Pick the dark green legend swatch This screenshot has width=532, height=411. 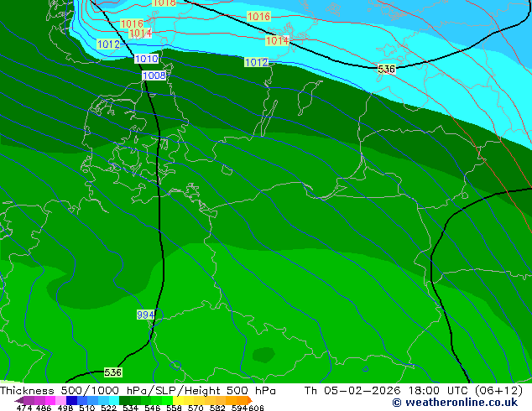tap(124, 400)
